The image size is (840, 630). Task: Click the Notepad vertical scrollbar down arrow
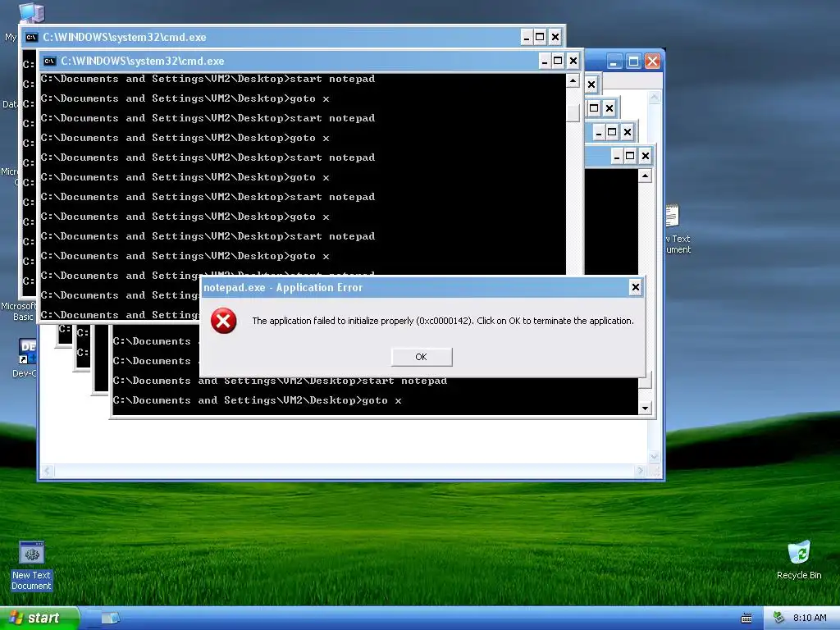pos(654,456)
